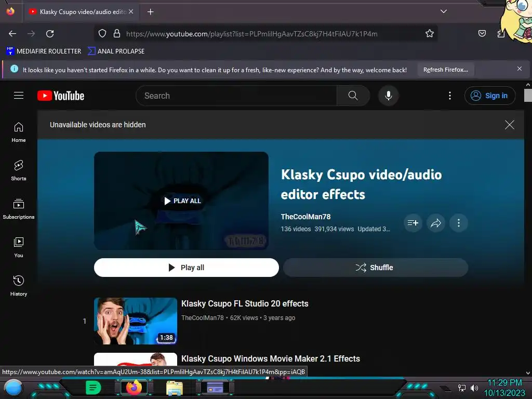The width and height of the screenshot is (532, 399).
Task: Click the 136 videos count text
Action: [296, 229]
